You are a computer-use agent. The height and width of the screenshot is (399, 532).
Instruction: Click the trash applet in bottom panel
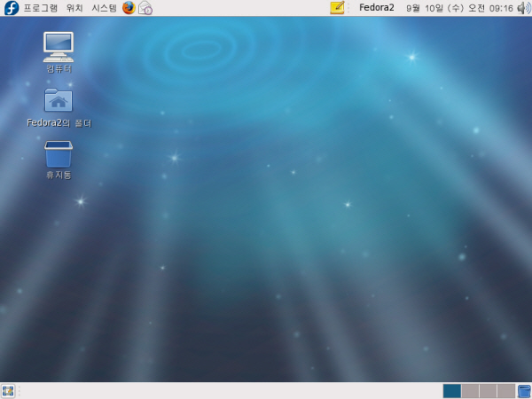[524, 391]
